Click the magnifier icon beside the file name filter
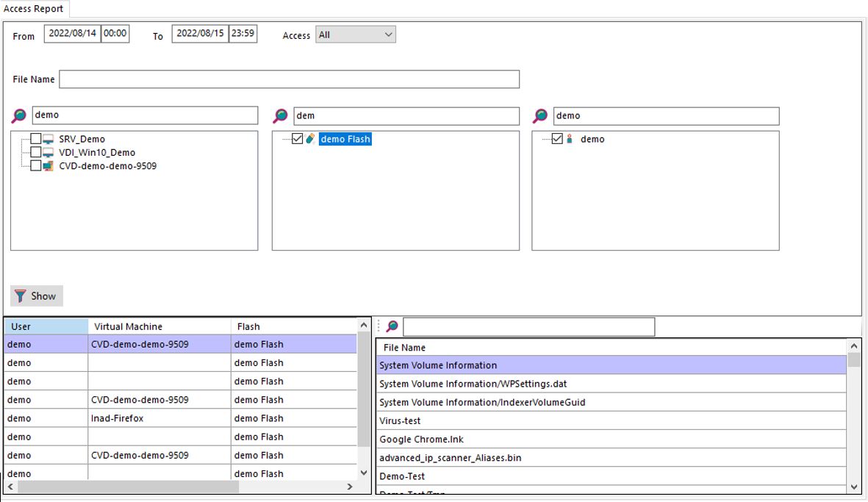Screen dimensions: 868x502 [392, 326]
